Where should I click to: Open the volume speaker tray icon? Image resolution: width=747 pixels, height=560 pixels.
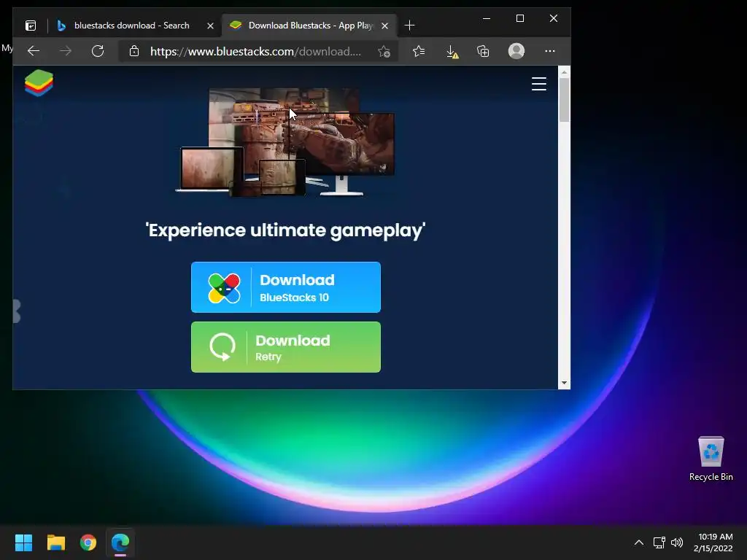coord(676,542)
